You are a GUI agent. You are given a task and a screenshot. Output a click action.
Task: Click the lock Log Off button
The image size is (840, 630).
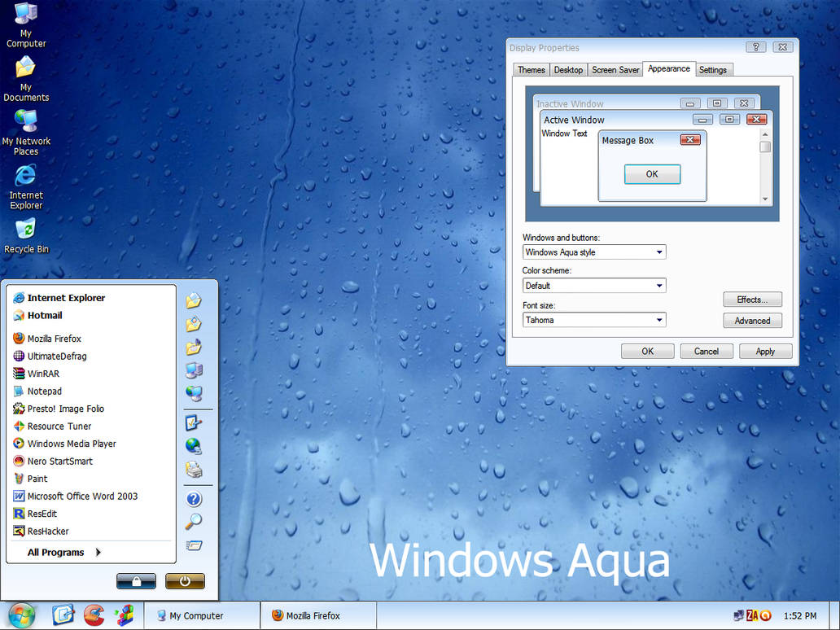(x=136, y=581)
